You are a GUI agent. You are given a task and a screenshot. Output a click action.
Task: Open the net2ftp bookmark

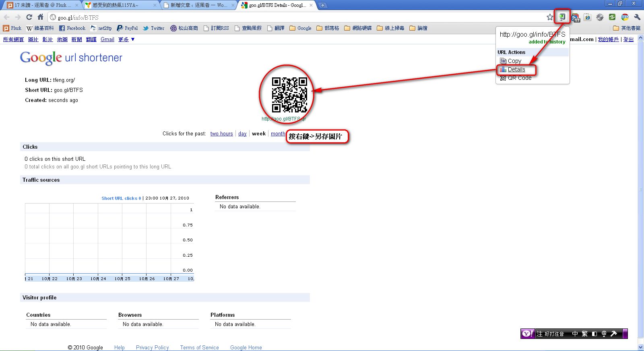(101, 28)
